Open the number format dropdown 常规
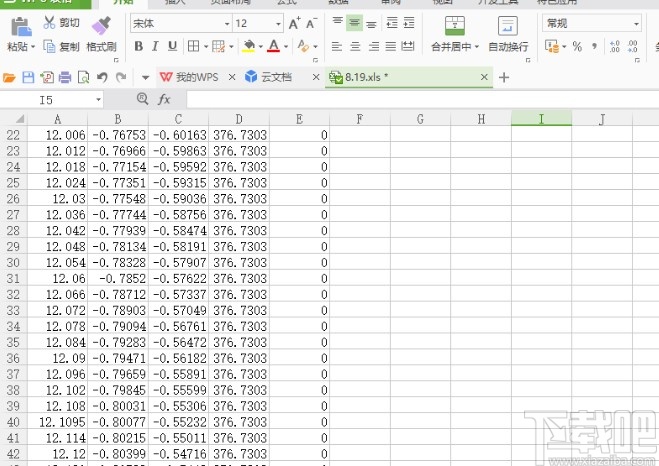The image size is (659, 466). click(x=636, y=24)
